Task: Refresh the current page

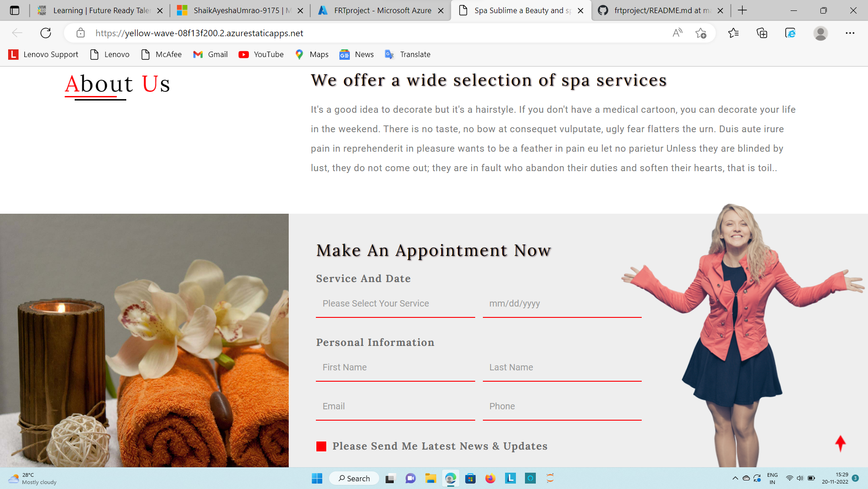Action: point(46,33)
